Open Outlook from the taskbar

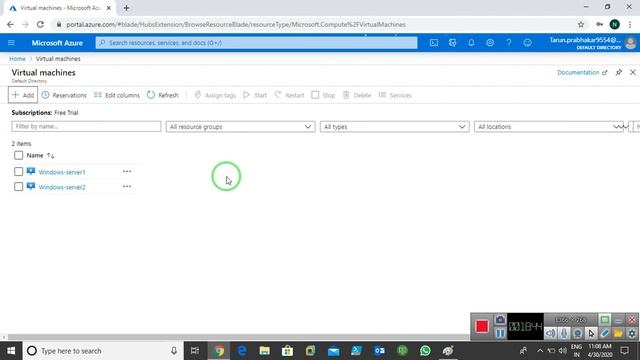pyautogui.click(x=379, y=351)
